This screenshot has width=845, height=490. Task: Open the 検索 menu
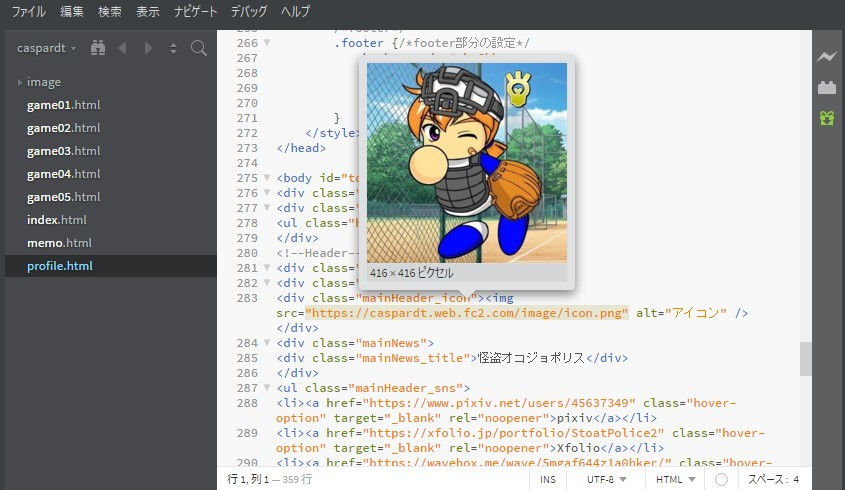click(x=109, y=11)
